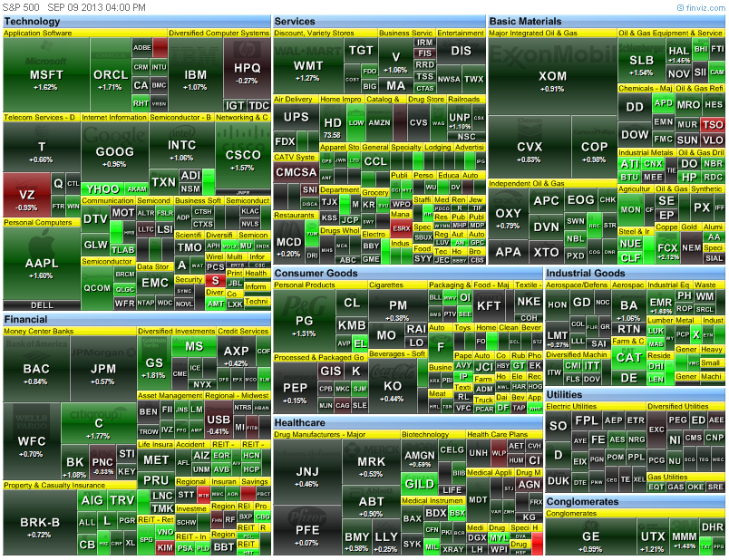Select the JPM Money Center Banks tile
Viewport: 729px width, 560px height.
103,370
